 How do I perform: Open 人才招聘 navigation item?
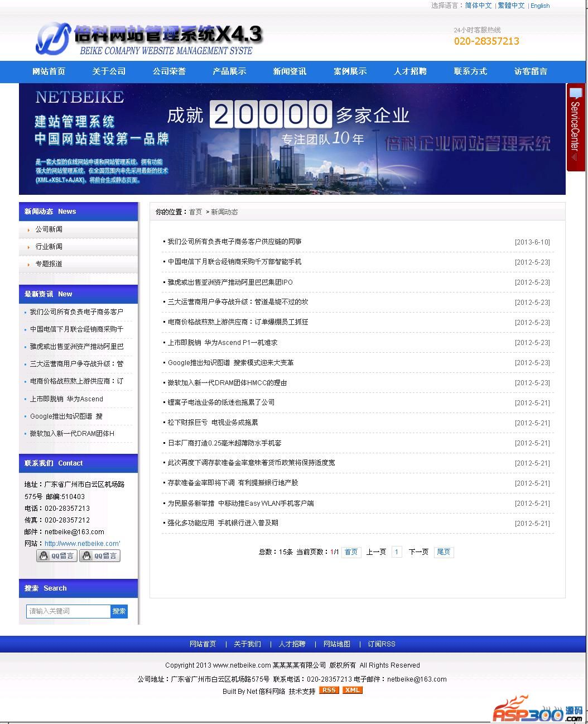coord(410,71)
